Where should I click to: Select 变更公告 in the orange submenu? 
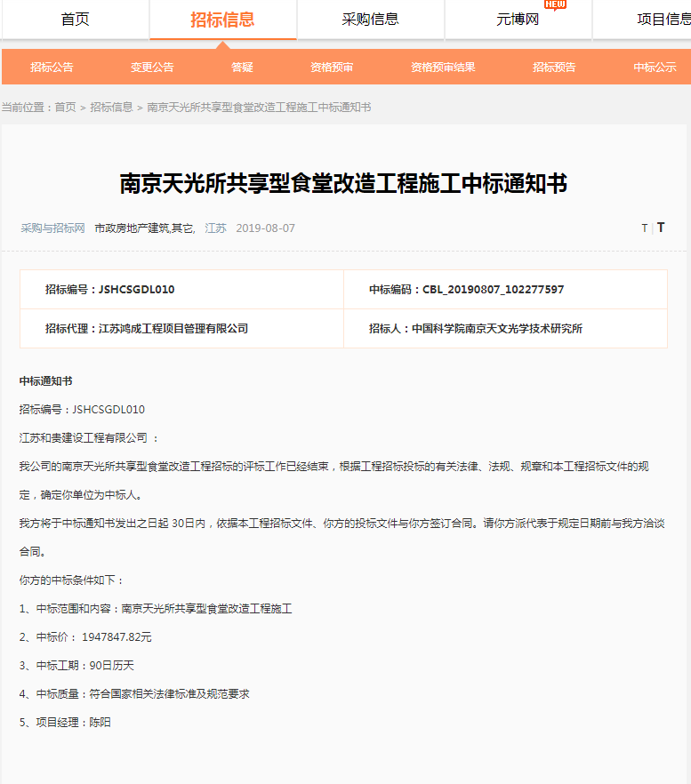(x=152, y=68)
